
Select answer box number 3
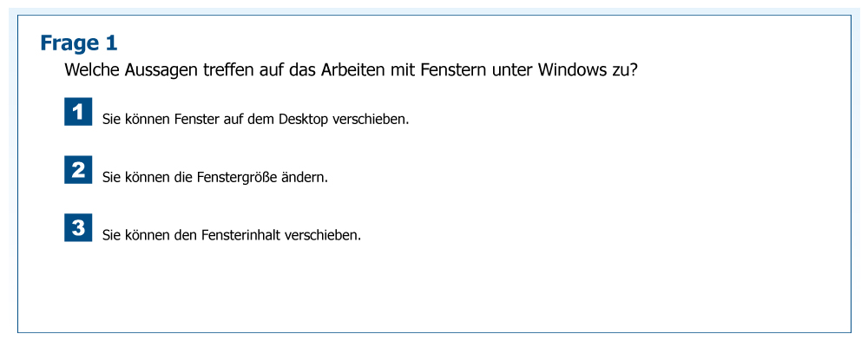click(x=78, y=228)
